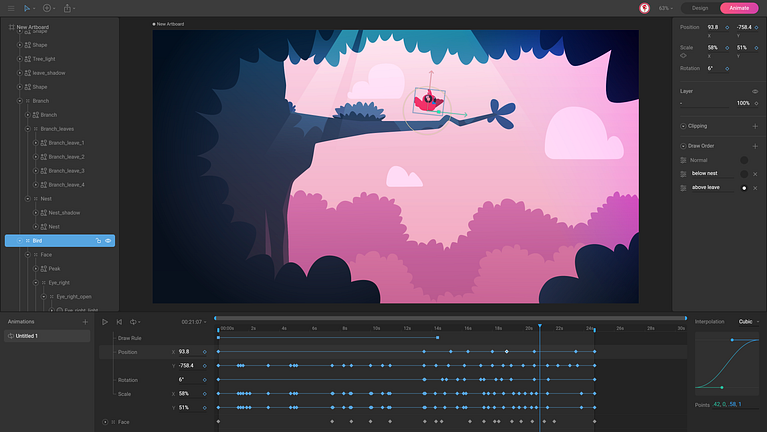Viewport: 767px width, 432px height.
Task: Switch to Animate mode tab
Action: tap(739, 8)
